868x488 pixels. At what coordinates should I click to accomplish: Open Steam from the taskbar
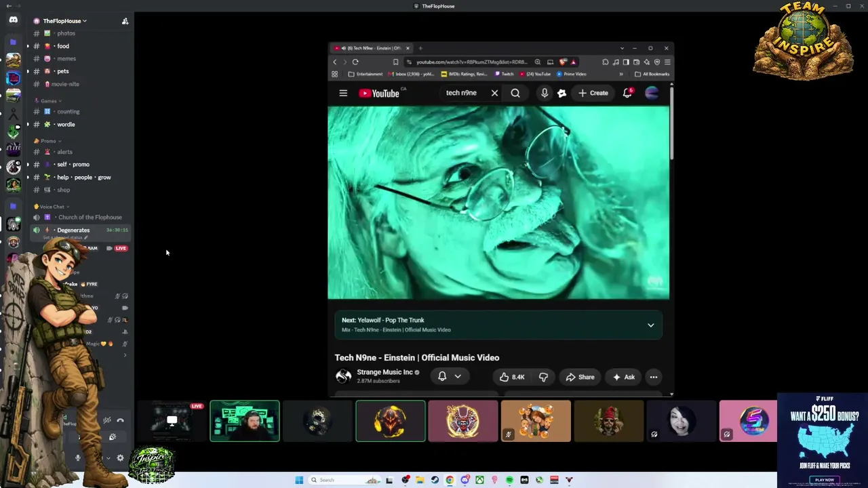pyautogui.click(x=435, y=480)
